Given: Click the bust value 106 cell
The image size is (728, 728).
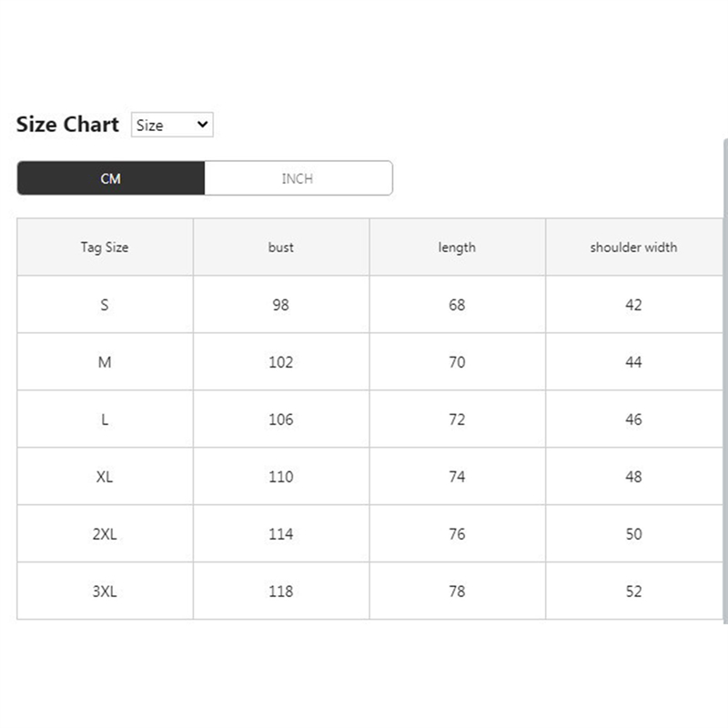Looking at the screenshot, I should [281, 420].
